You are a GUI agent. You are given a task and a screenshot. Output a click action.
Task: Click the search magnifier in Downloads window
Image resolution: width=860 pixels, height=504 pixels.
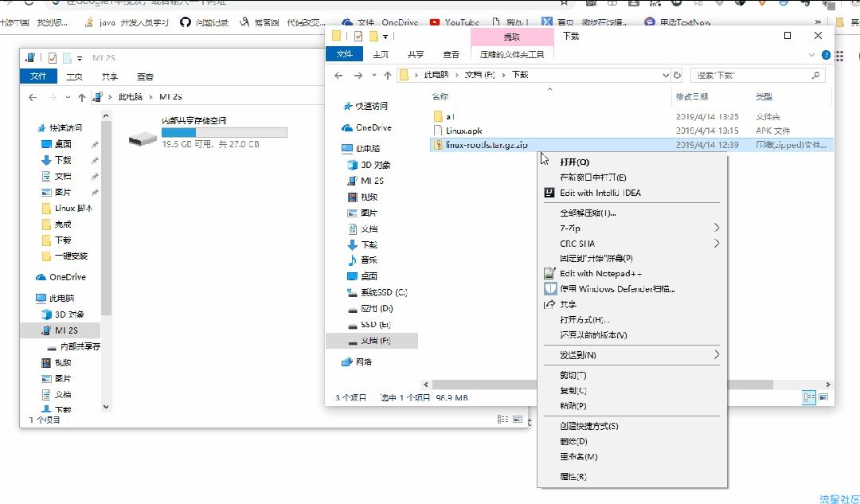pyautogui.click(x=815, y=75)
